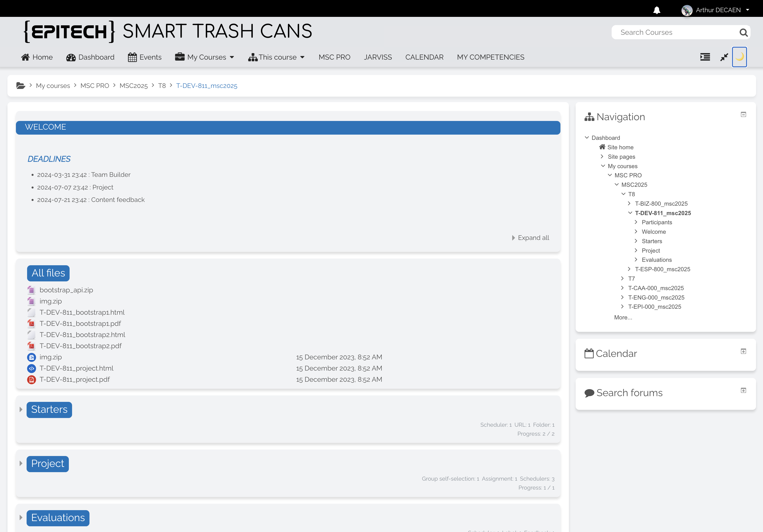Collapse the Navigation block minus icon
Screen dimensions: 763x532
(x=743, y=114)
